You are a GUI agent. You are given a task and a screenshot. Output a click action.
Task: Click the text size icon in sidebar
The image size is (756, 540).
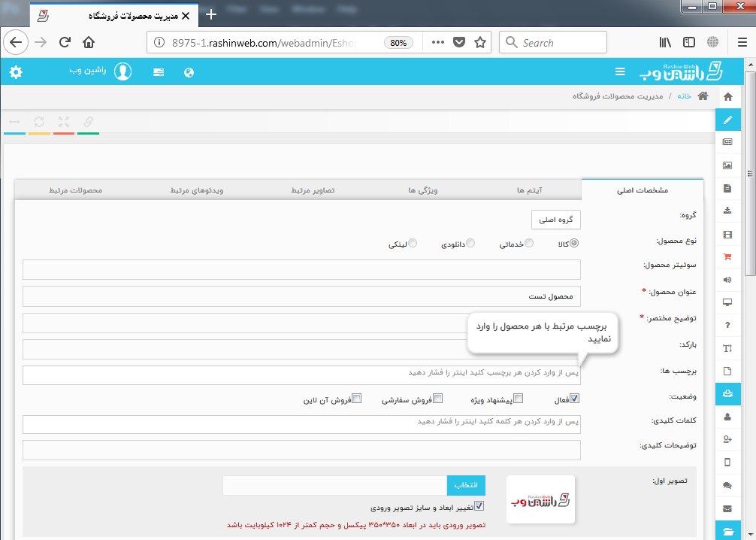[727, 348]
